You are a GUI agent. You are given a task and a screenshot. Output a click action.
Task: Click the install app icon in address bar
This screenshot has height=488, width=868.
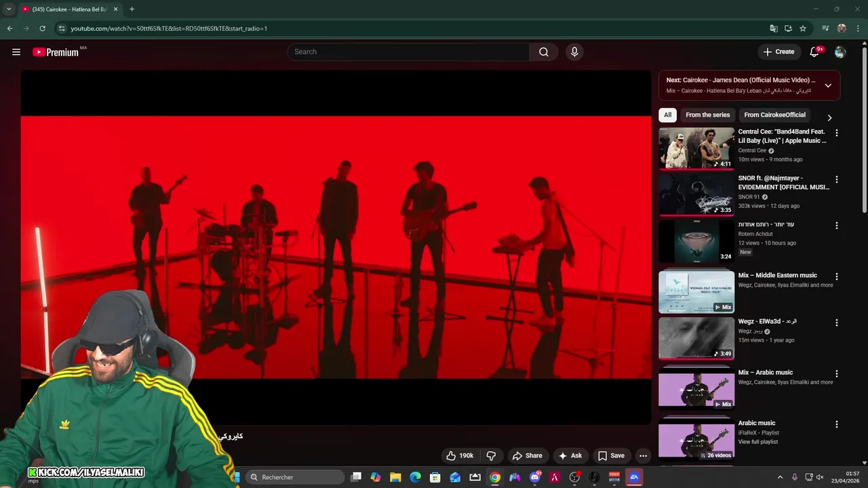pos(788,28)
